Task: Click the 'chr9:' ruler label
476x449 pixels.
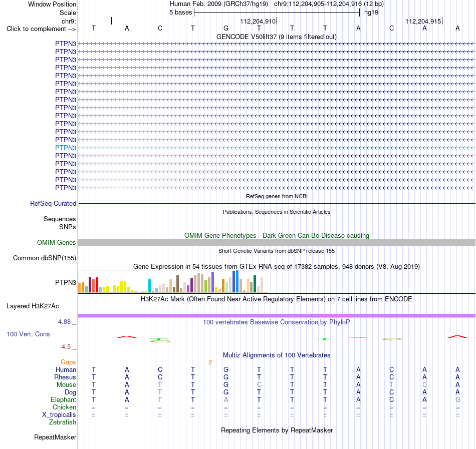Action: [x=69, y=21]
